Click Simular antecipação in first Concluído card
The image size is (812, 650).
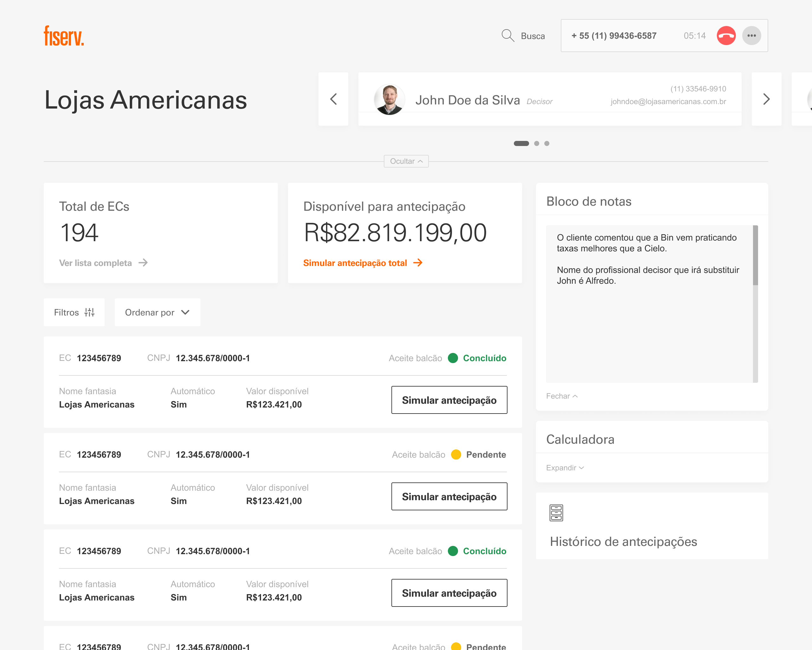click(x=449, y=400)
